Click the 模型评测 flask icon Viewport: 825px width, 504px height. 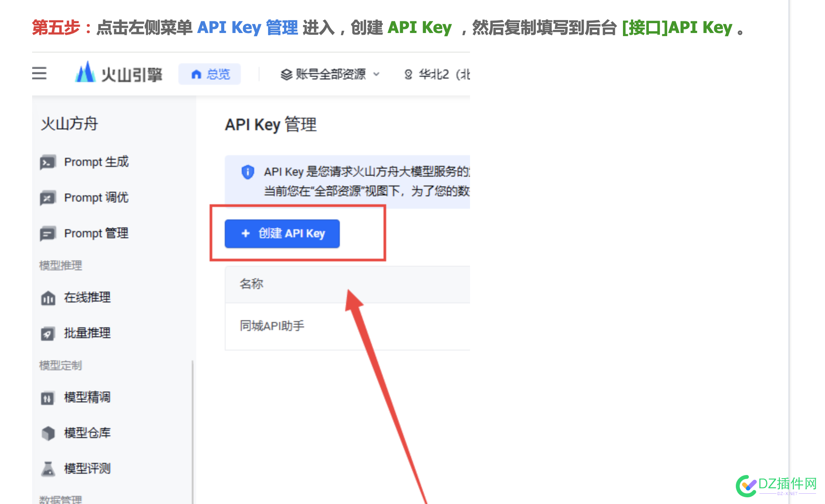pyautogui.click(x=48, y=469)
